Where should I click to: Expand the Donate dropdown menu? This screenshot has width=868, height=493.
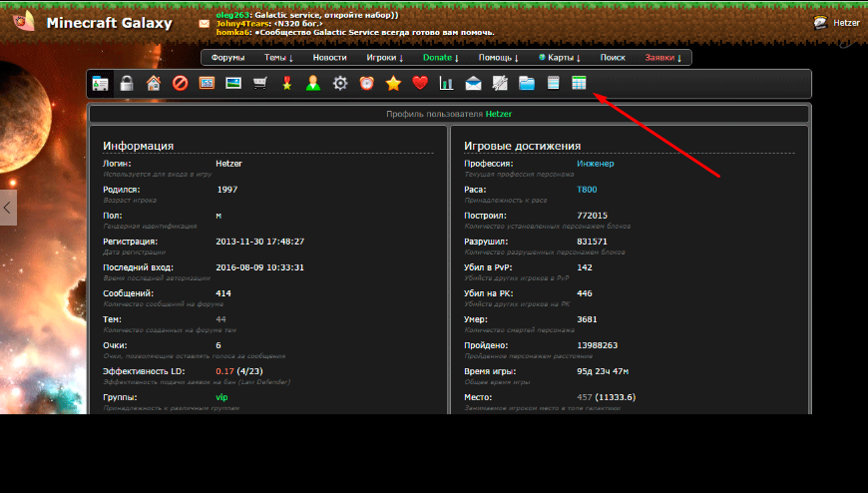pos(441,58)
